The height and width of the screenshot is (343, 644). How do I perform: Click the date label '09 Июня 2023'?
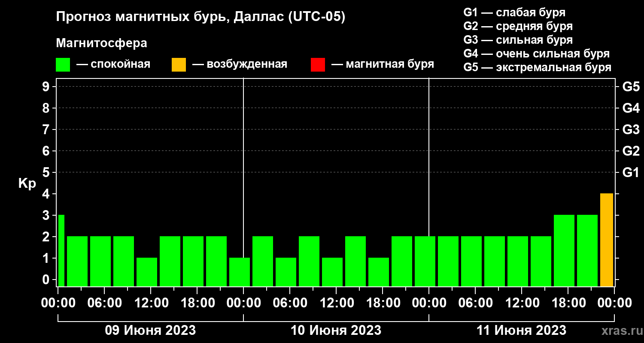[151, 331]
